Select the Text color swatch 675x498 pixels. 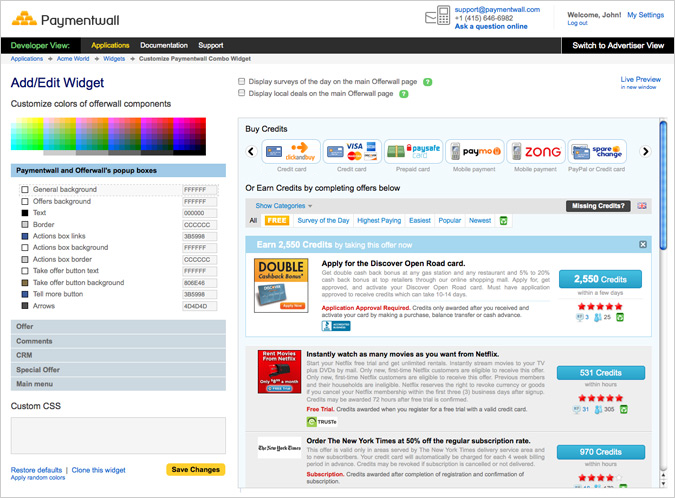25,213
